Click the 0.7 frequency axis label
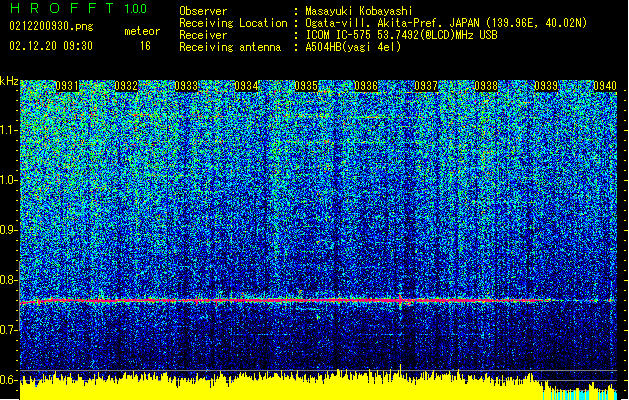629x400 pixels. coord(9,330)
